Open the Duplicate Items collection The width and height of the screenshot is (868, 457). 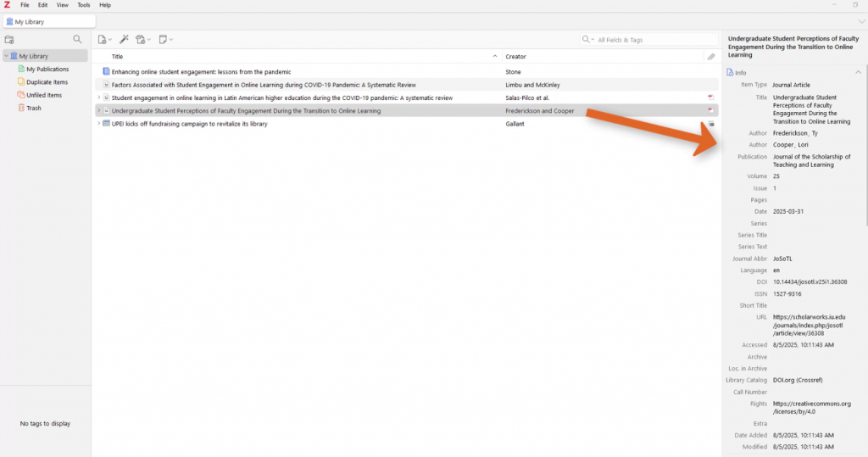pos(47,82)
